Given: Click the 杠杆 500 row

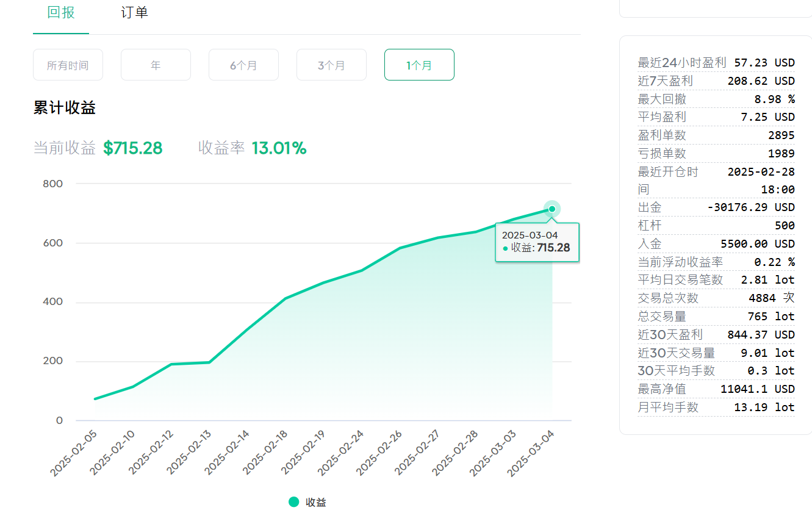Looking at the screenshot, I should [x=716, y=226].
